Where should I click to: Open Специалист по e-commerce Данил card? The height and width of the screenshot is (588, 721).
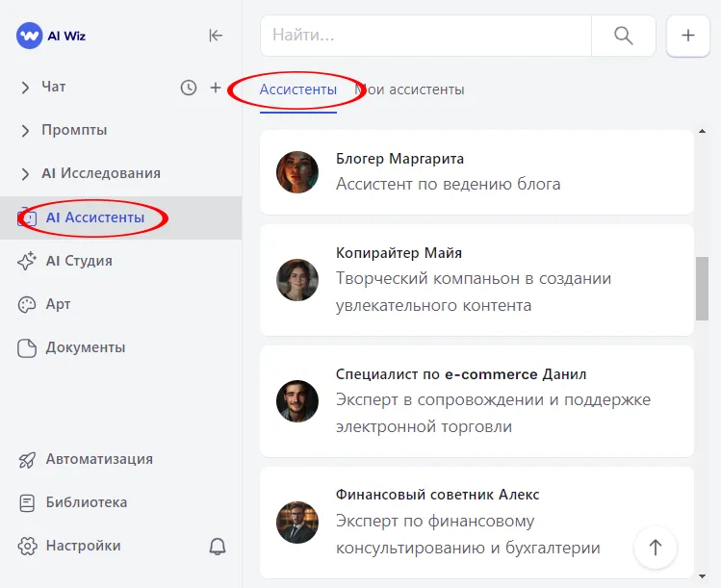(476, 401)
